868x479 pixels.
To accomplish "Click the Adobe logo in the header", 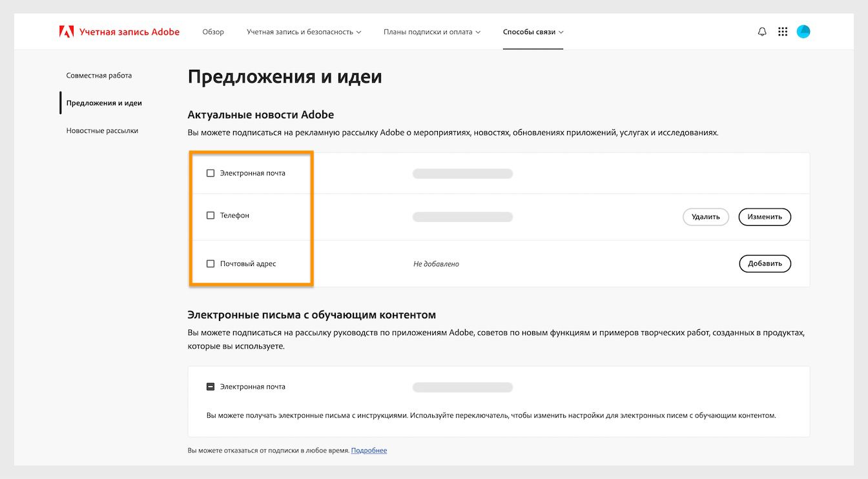I will (x=67, y=30).
